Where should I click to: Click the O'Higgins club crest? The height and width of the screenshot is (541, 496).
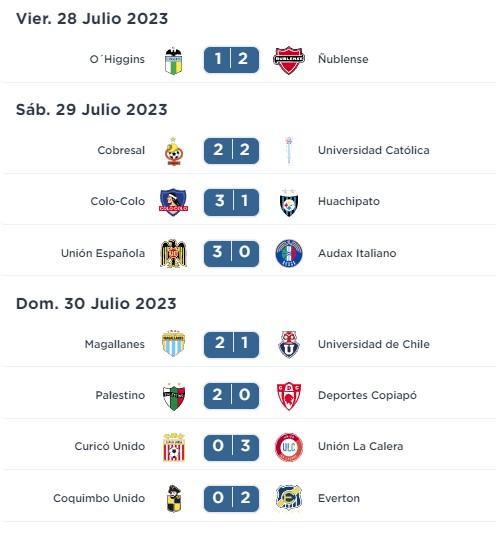click(173, 60)
